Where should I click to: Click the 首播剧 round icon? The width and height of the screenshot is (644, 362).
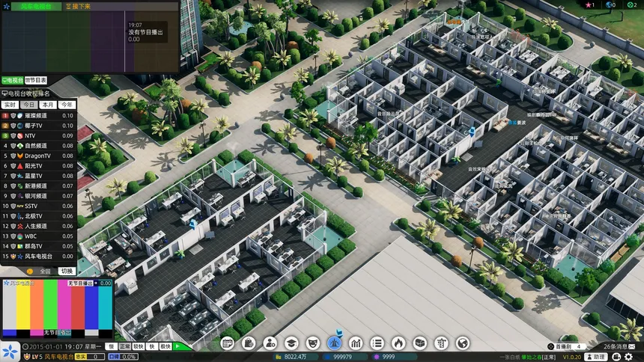pyautogui.click(x=550, y=347)
